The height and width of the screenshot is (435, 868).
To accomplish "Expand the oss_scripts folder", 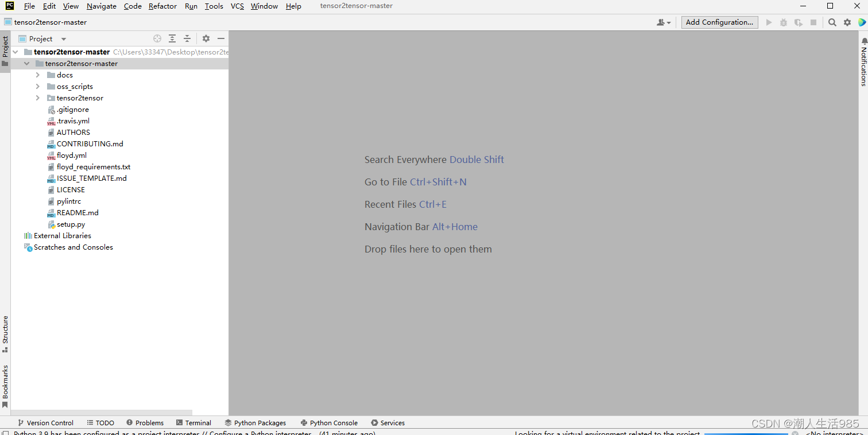I will 38,87.
